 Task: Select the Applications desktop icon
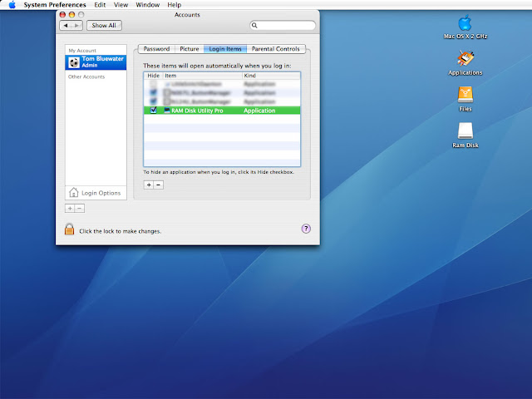[x=465, y=63]
